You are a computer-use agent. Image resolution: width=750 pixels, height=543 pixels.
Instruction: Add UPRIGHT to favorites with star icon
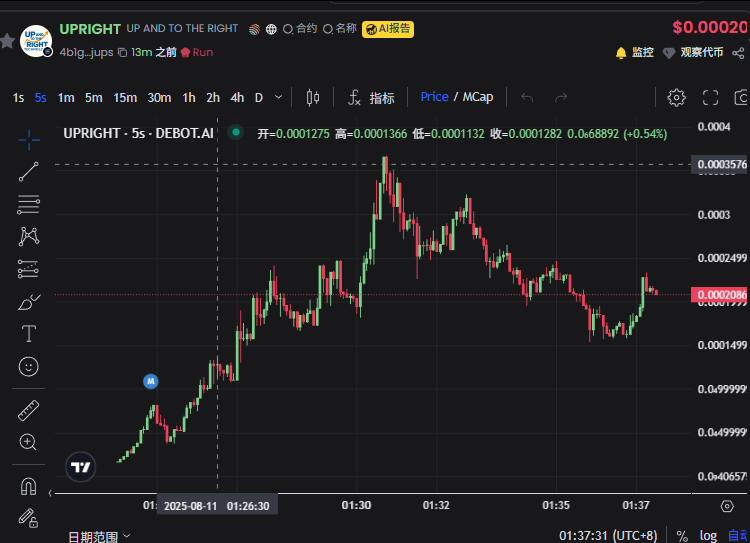coord(7,41)
